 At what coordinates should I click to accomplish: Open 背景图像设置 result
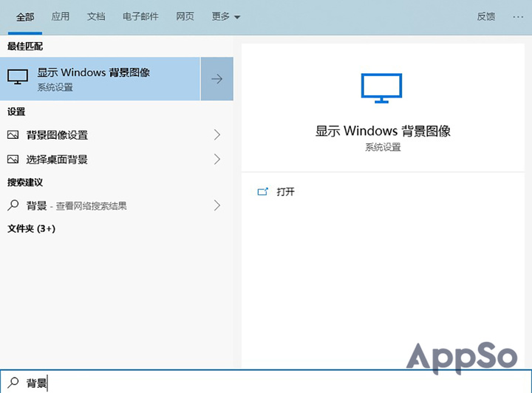point(117,135)
